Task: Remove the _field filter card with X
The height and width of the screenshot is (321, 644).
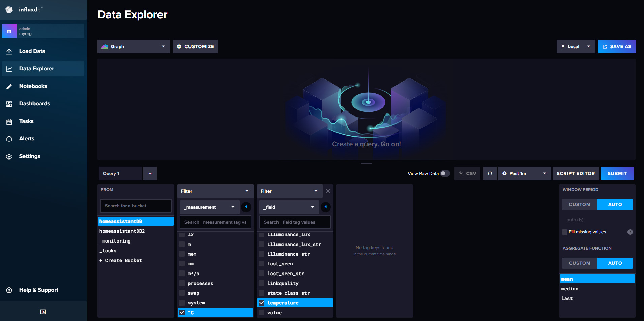Action: tap(328, 191)
